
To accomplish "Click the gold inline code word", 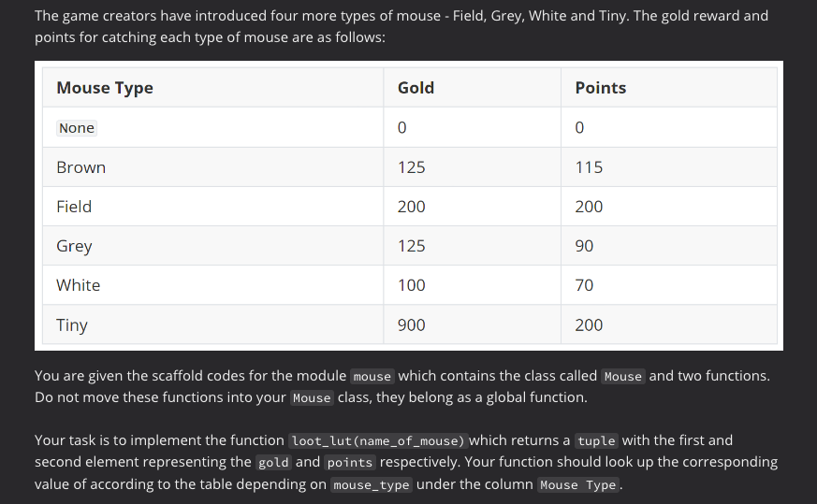I will point(273,462).
